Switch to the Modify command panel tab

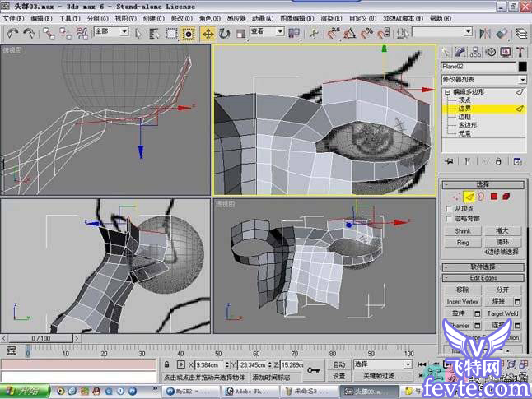[x=460, y=52]
